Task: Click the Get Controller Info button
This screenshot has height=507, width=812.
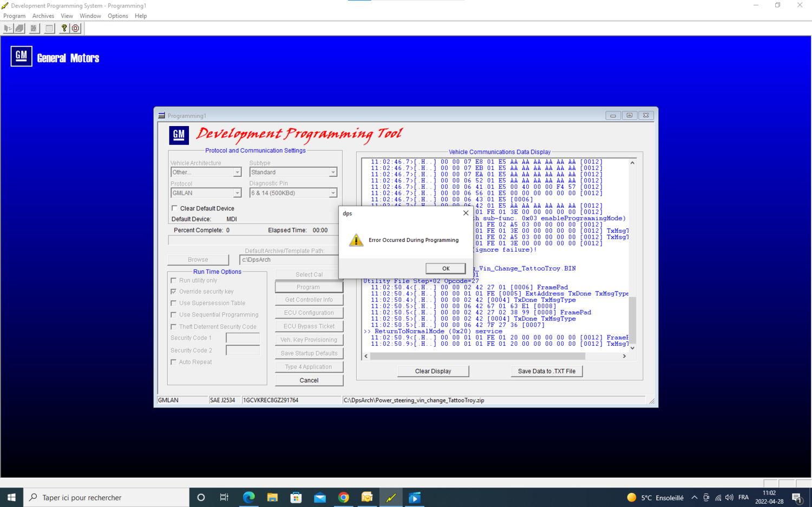Action: tap(309, 300)
